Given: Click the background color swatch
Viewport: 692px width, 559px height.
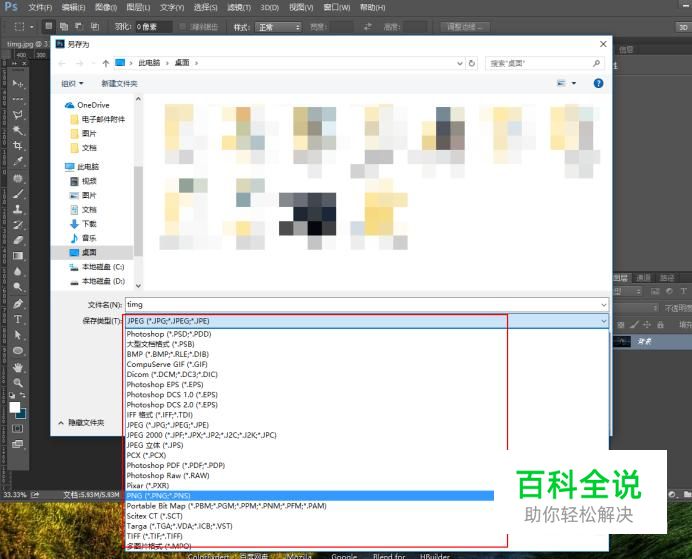Looking at the screenshot, I should (x=22, y=414).
